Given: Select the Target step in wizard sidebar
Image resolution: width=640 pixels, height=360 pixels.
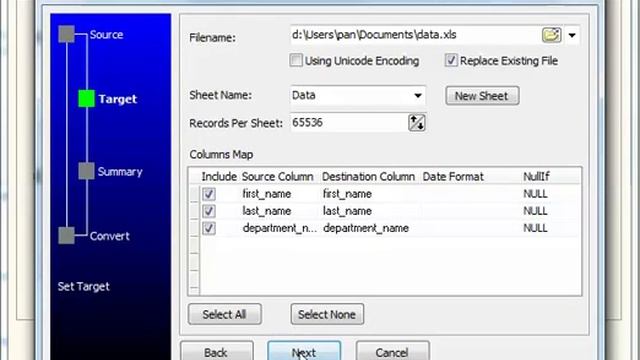Looking at the screenshot, I should click(118, 99).
